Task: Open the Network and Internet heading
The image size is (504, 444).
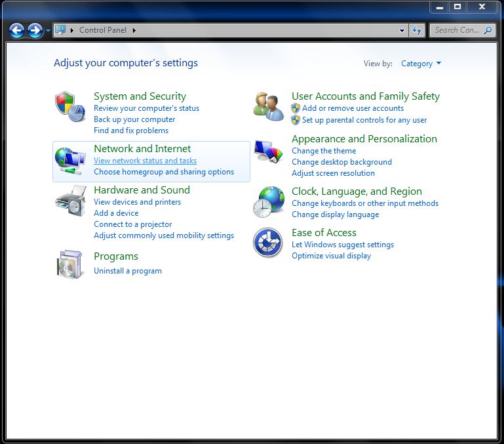Action: point(142,149)
